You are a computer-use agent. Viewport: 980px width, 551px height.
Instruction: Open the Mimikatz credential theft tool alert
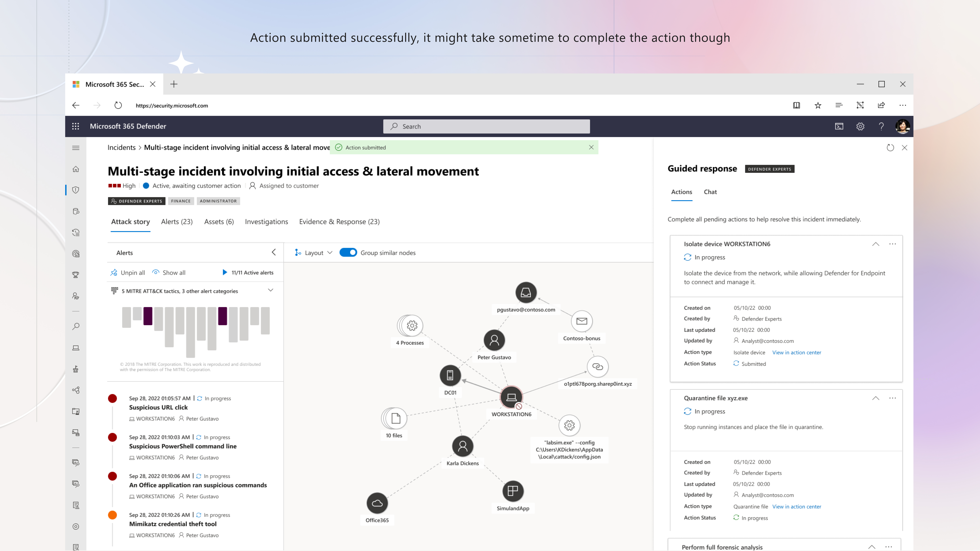[x=173, y=524]
